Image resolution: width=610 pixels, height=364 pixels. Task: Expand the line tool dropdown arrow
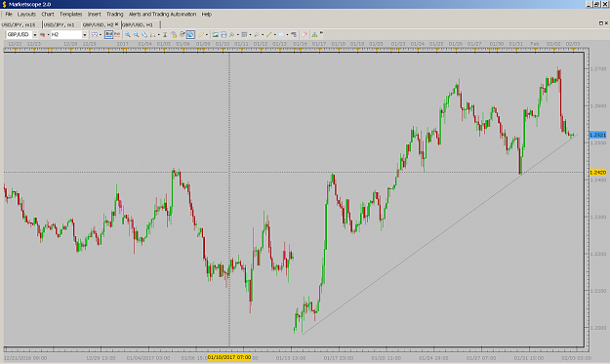click(274, 34)
